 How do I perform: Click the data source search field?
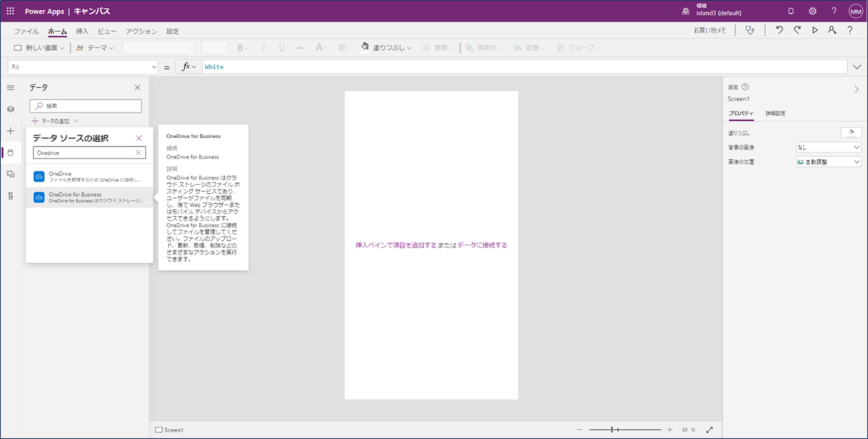coord(90,153)
